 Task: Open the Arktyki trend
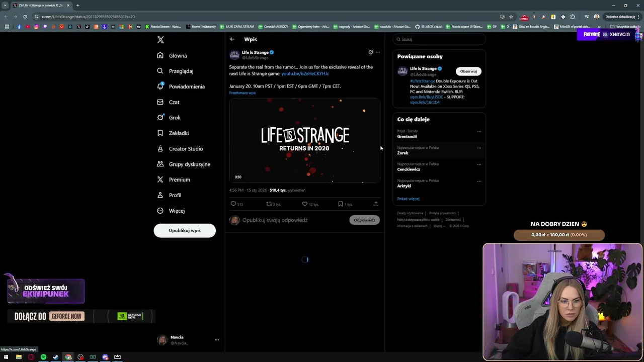[x=404, y=186]
